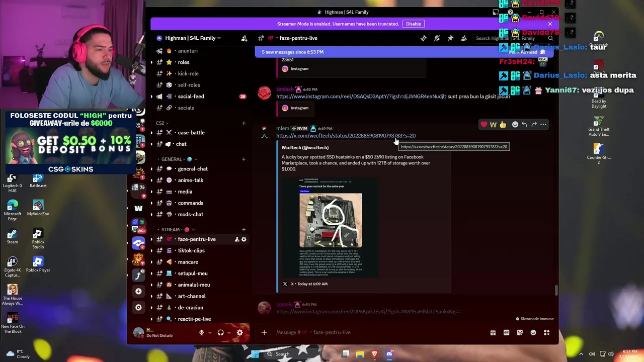
Task: Open the GIF picker
Action: 506,332
